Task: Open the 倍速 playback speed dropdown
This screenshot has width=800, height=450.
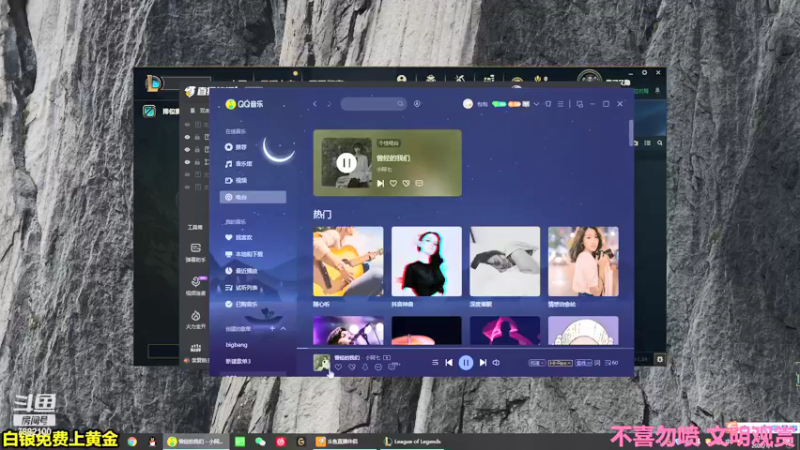Action: point(536,363)
